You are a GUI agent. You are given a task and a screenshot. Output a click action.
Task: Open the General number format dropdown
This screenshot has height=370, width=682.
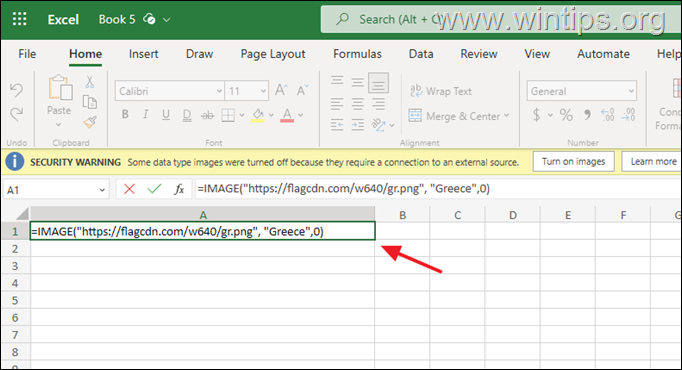(x=582, y=91)
